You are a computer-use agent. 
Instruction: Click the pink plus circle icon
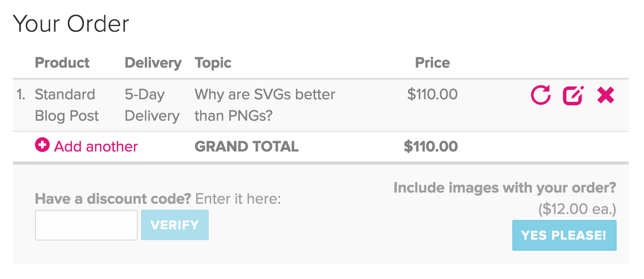pyautogui.click(x=42, y=145)
